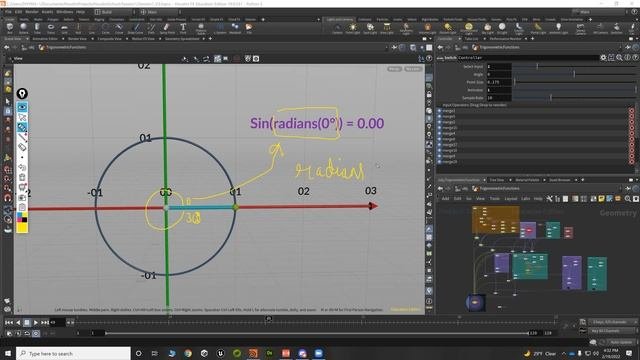Viewport: 640px width, 360px height.
Task: Click the Point Size value field
Action: [x=499, y=82]
